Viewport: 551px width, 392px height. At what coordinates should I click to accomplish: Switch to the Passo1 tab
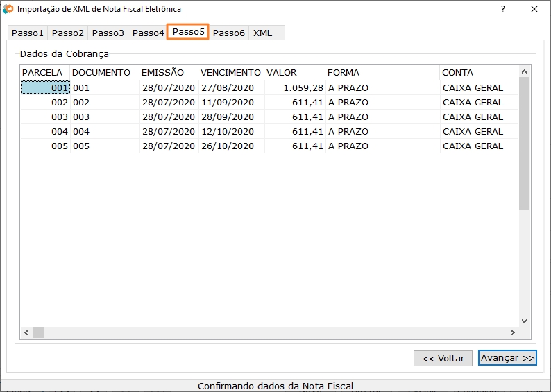pyautogui.click(x=28, y=33)
